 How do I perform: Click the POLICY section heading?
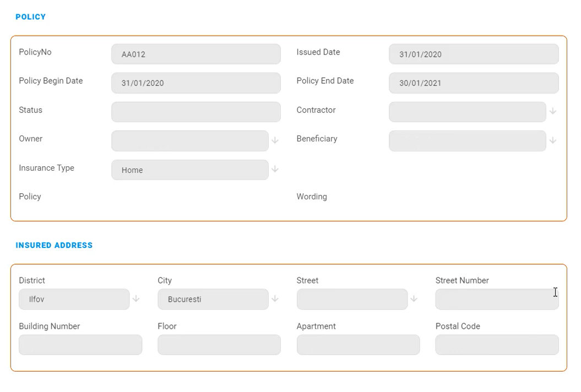[x=31, y=17]
